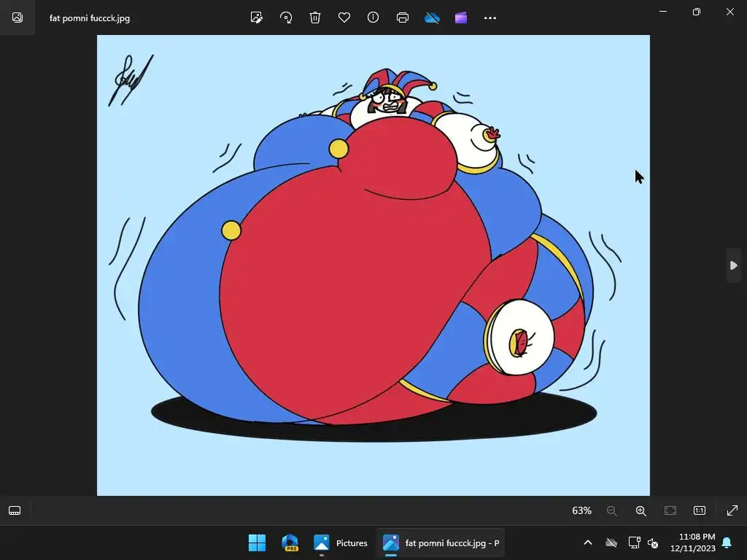
Task: Click the file name fat pomni fuccck.jpg
Action: (x=90, y=18)
